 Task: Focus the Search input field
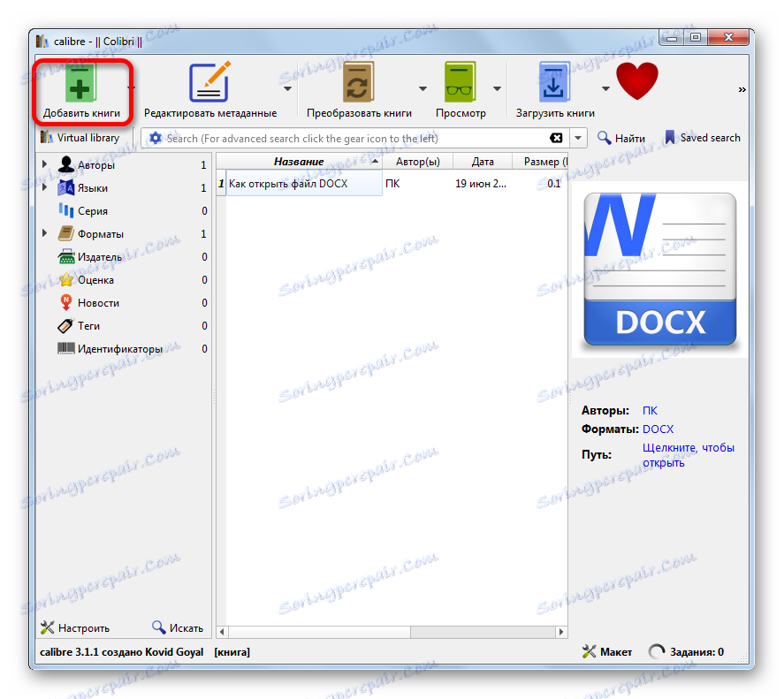(356, 139)
